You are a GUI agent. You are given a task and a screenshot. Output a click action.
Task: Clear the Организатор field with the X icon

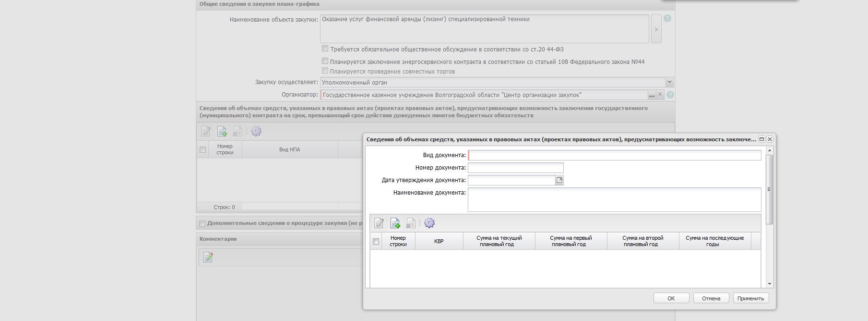(660, 95)
